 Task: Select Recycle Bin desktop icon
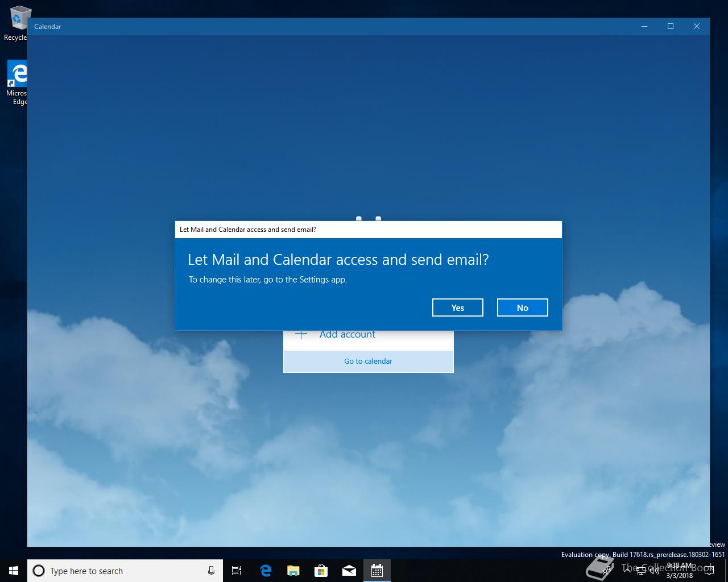point(15,24)
